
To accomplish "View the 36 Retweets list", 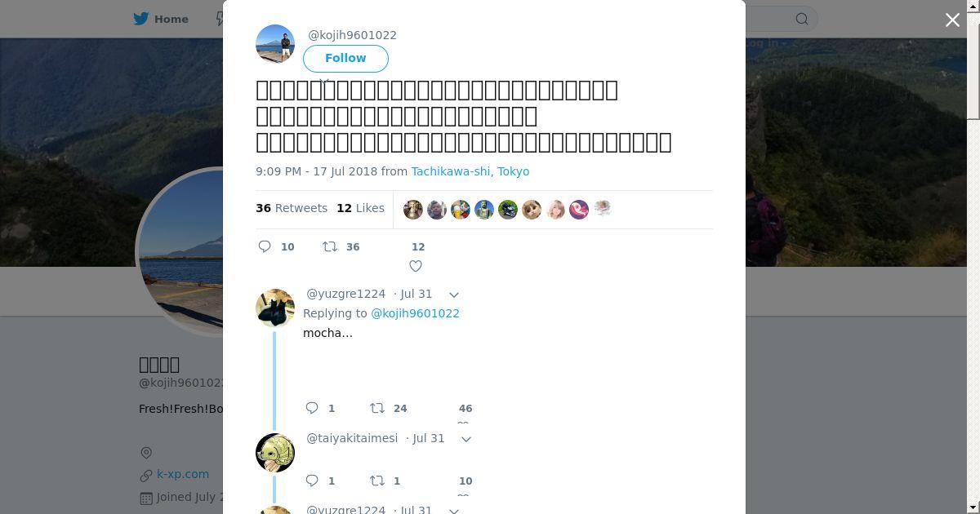I will coord(292,208).
